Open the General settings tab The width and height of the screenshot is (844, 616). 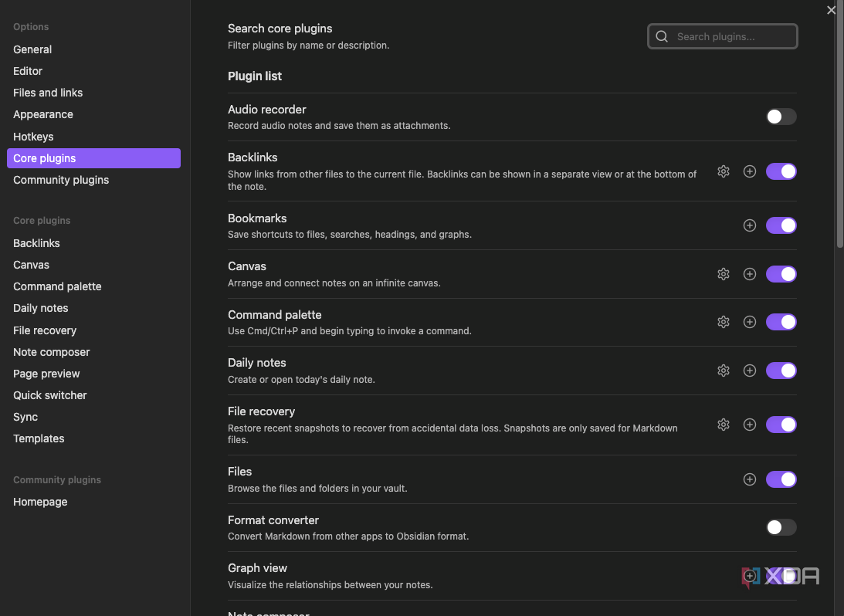[x=93, y=49]
